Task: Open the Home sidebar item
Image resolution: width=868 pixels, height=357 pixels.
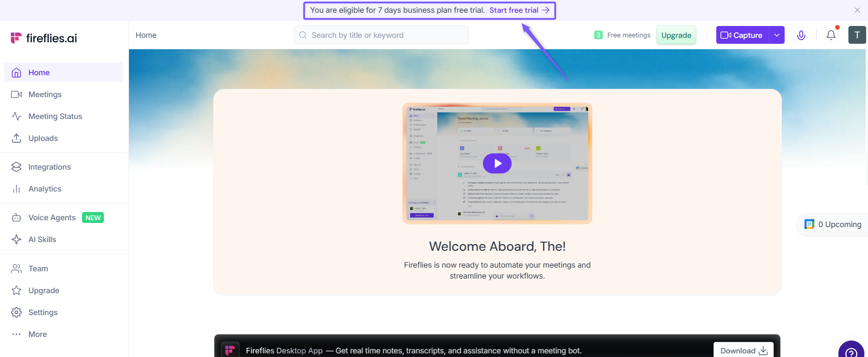Action: [x=63, y=72]
